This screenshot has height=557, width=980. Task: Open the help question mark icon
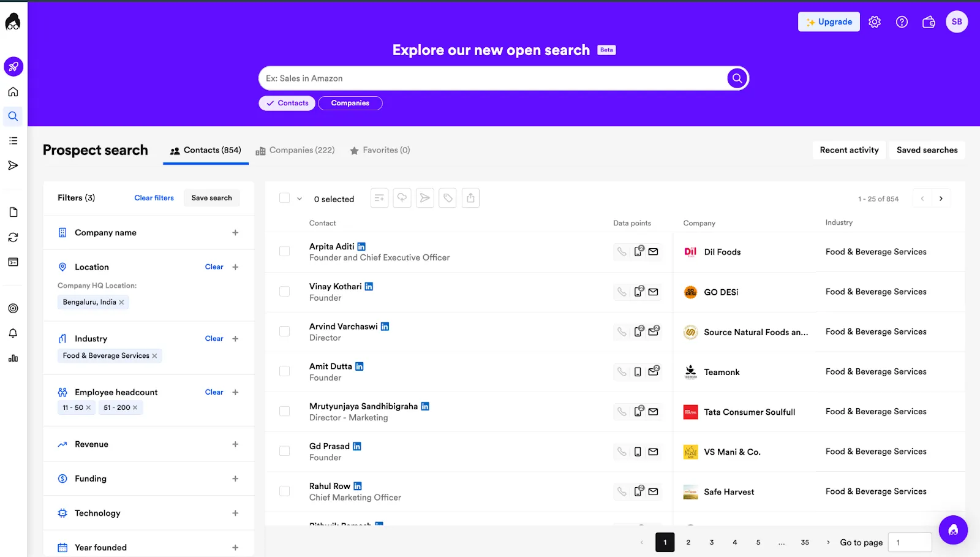pyautogui.click(x=902, y=22)
